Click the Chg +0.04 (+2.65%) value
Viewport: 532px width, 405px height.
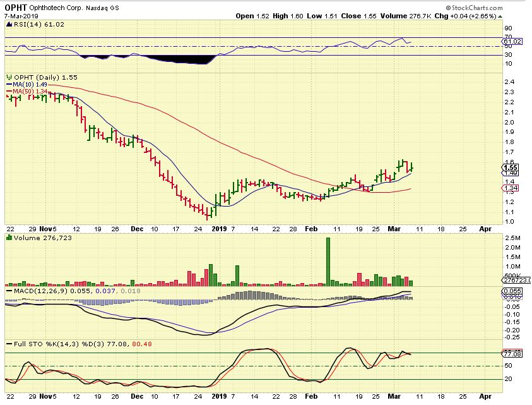(466, 16)
